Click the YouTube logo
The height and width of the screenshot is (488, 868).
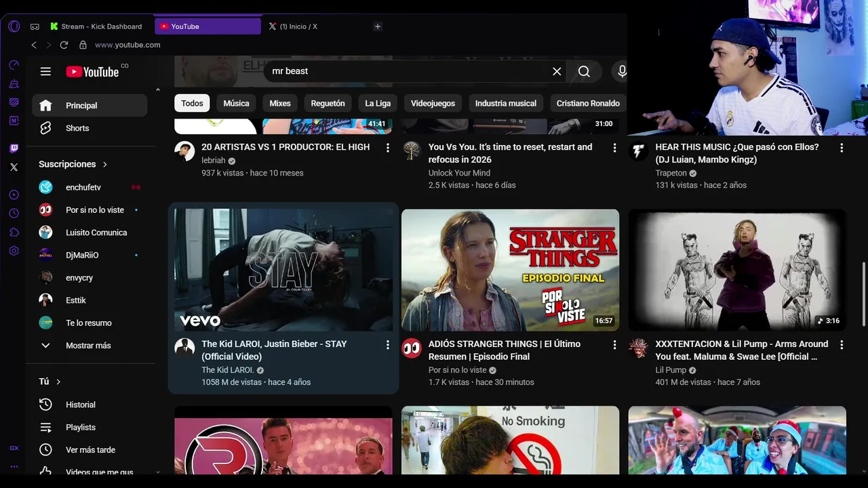(92, 72)
